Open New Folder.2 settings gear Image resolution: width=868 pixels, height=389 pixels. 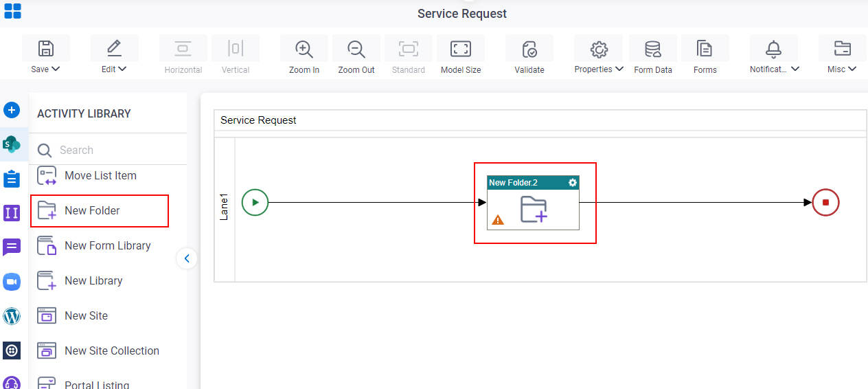click(x=573, y=182)
